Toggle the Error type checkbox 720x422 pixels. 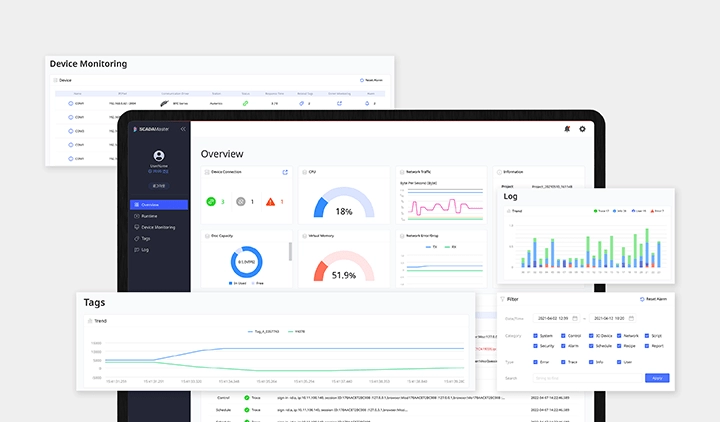[x=537, y=362]
